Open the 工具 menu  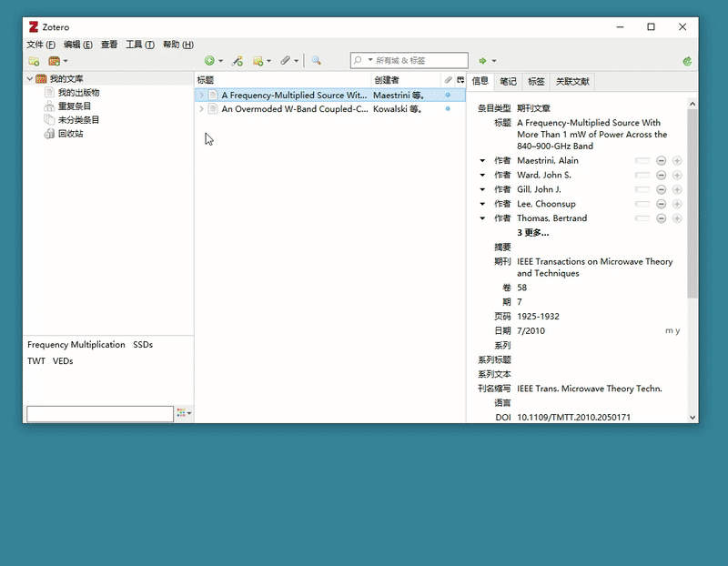pos(139,45)
